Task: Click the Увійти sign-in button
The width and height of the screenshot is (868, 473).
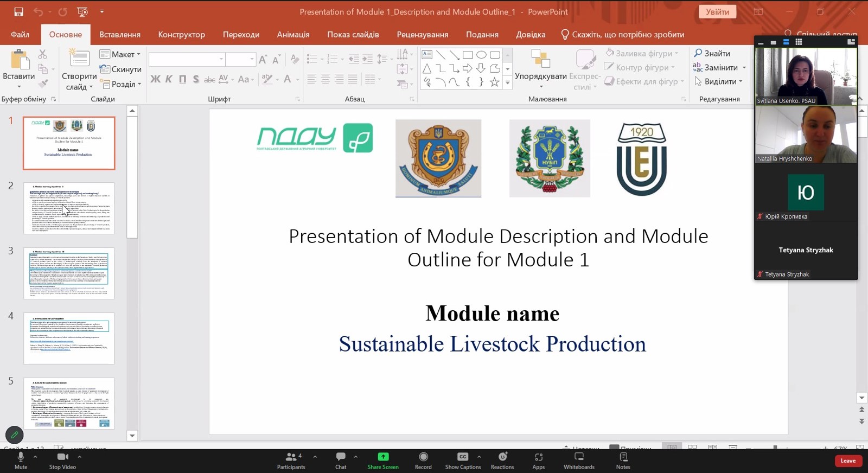Action: [x=718, y=11]
